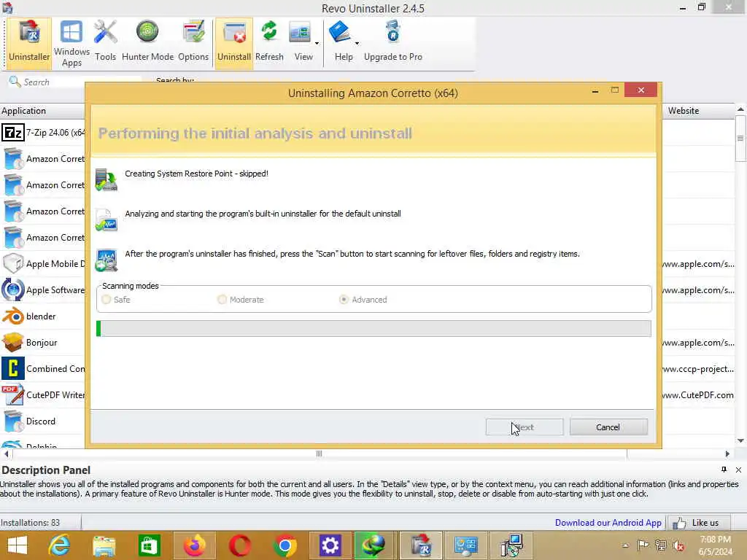Open the Tools toolbar icon
The width and height of the screenshot is (747, 560).
coord(105,42)
